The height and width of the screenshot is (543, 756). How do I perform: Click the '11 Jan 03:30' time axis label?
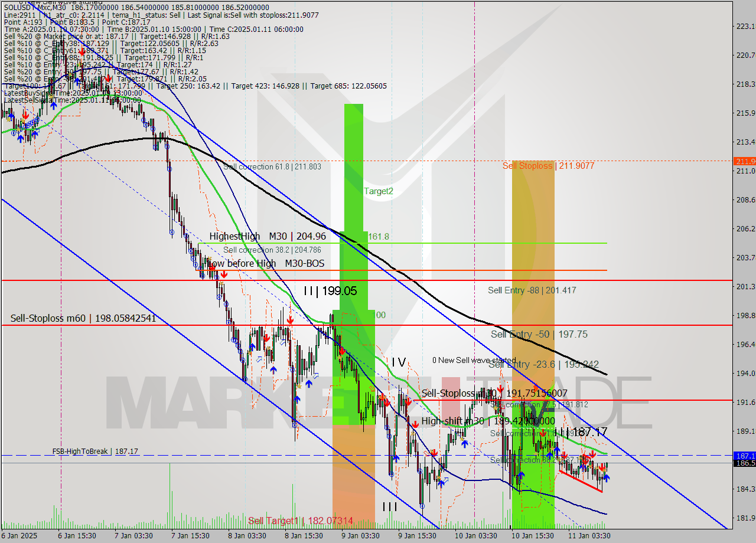[589, 536]
